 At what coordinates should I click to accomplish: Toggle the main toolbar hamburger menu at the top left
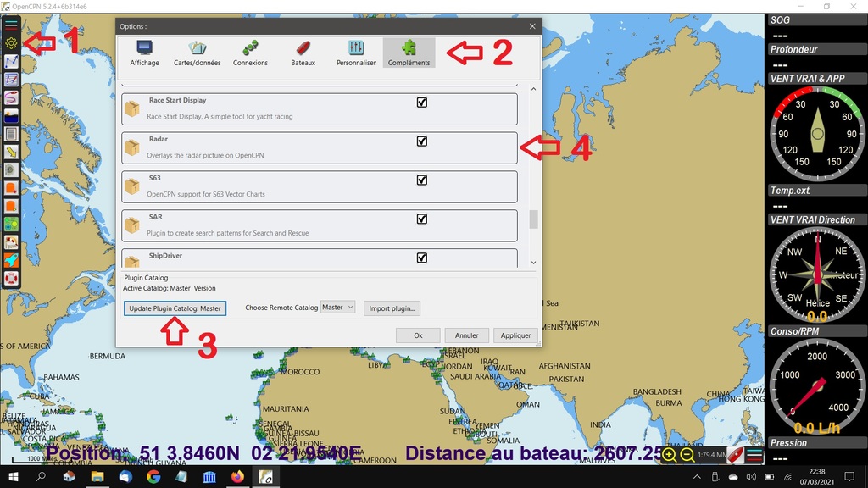click(x=11, y=25)
